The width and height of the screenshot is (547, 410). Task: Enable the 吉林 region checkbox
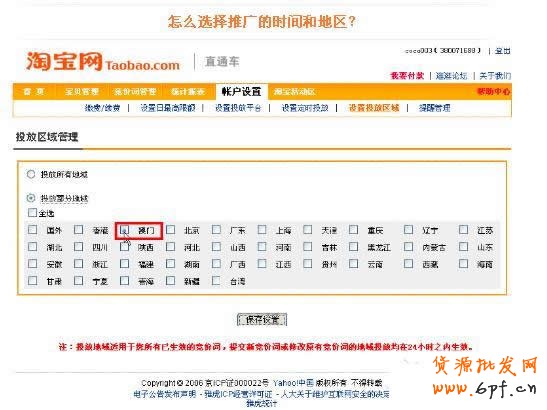pos(308,247)
